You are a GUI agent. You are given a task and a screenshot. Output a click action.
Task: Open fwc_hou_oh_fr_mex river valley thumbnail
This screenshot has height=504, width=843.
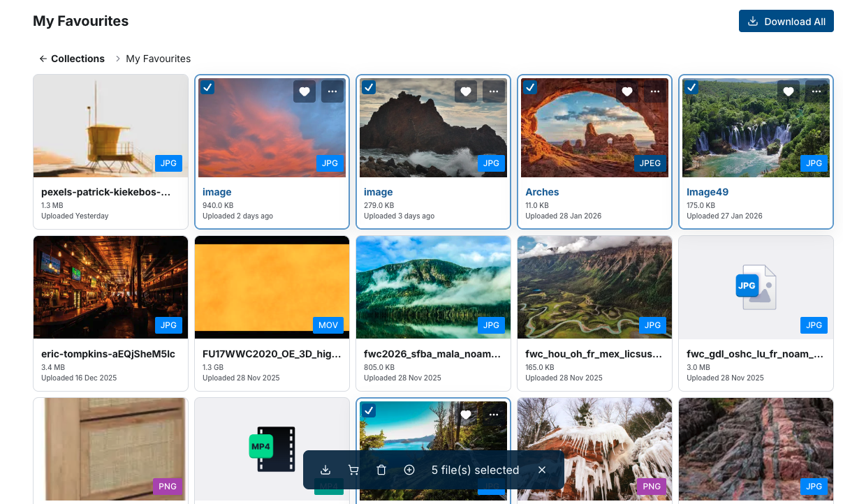click(x=594, y=288)
